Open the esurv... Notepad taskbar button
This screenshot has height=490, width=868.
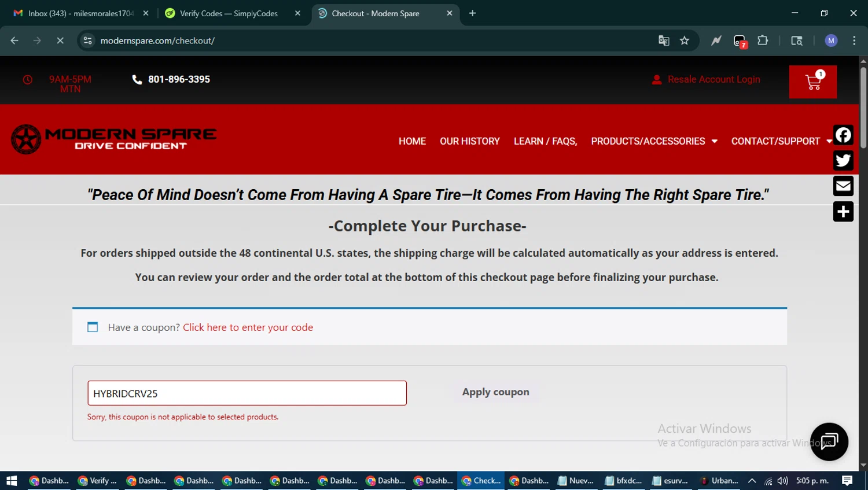pyautogui.click(x=671, y=481)
